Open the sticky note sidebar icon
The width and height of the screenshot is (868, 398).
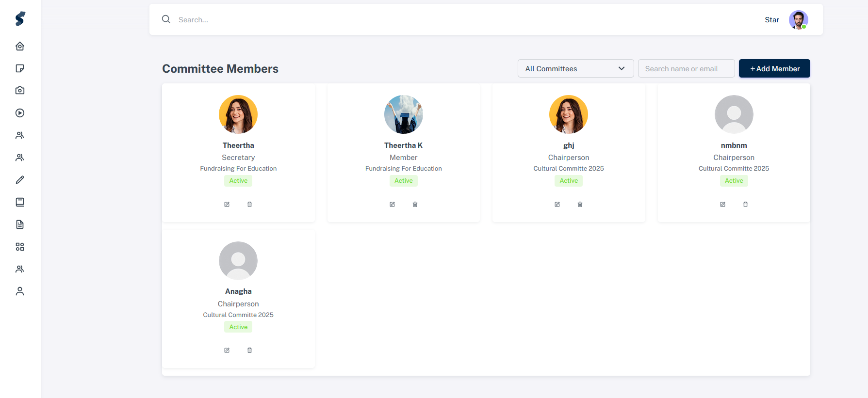[x=20, y=68]
